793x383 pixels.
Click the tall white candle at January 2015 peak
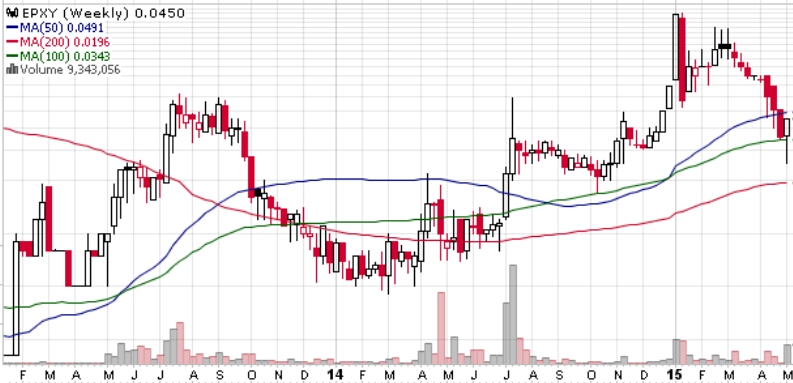pyautogui.click(x=676, y=47)
